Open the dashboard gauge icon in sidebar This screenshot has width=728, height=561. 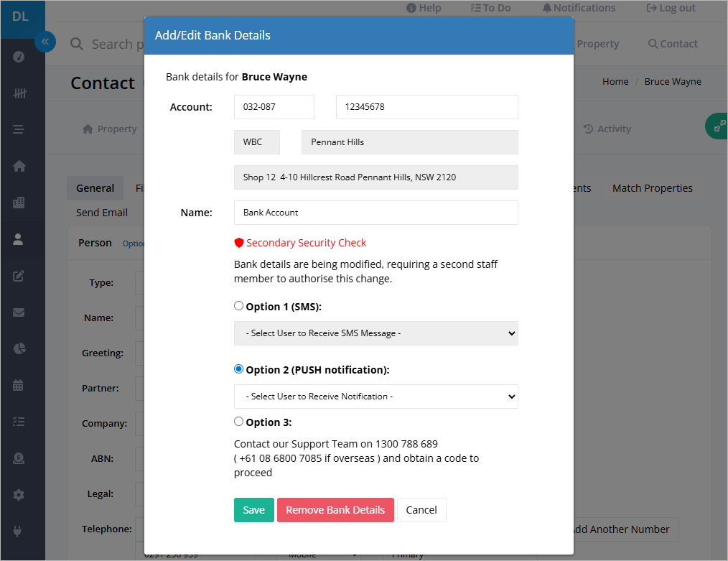tap(19, 57)
